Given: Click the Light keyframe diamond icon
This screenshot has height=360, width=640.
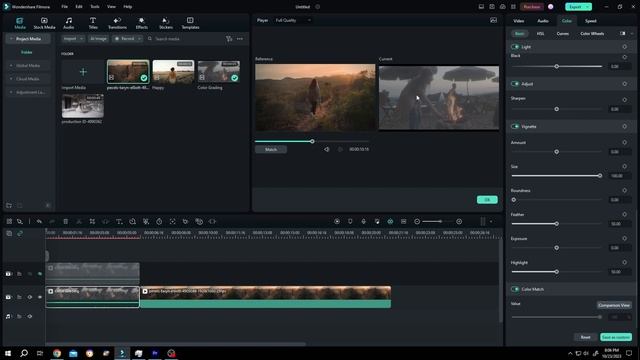Looking at the screenshot, I should (x=624, y=47).
